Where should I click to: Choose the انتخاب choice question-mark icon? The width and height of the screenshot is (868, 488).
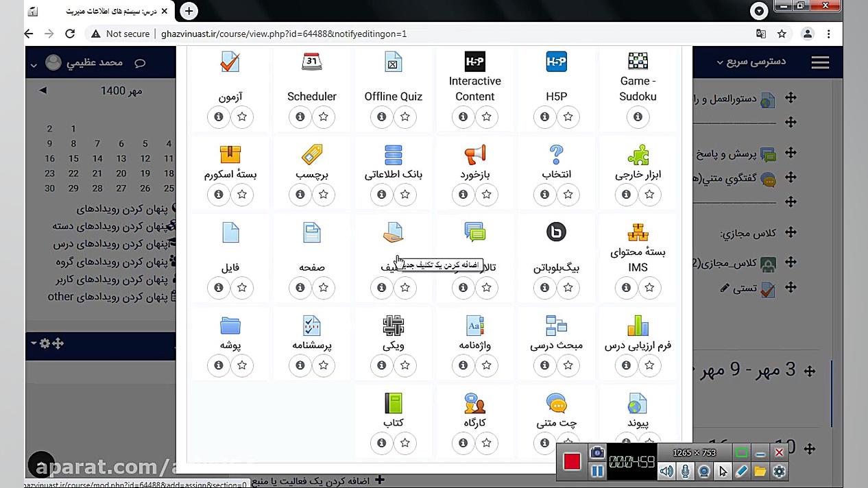coord(556,155)
